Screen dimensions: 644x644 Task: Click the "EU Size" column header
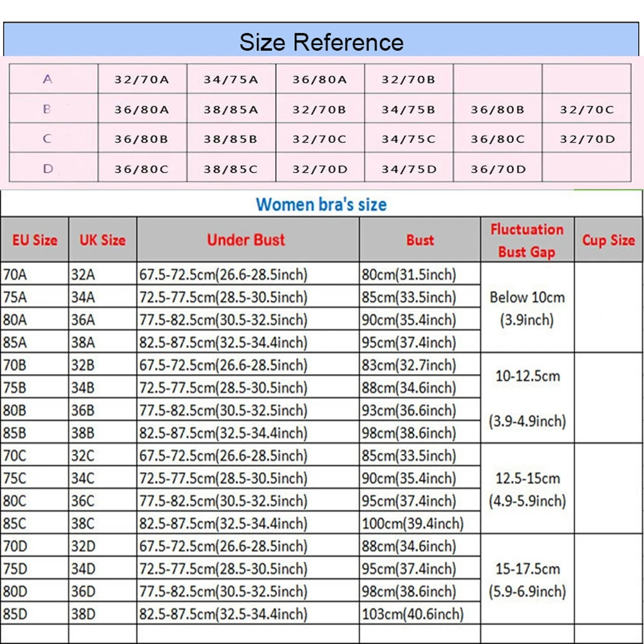point(35,240)
